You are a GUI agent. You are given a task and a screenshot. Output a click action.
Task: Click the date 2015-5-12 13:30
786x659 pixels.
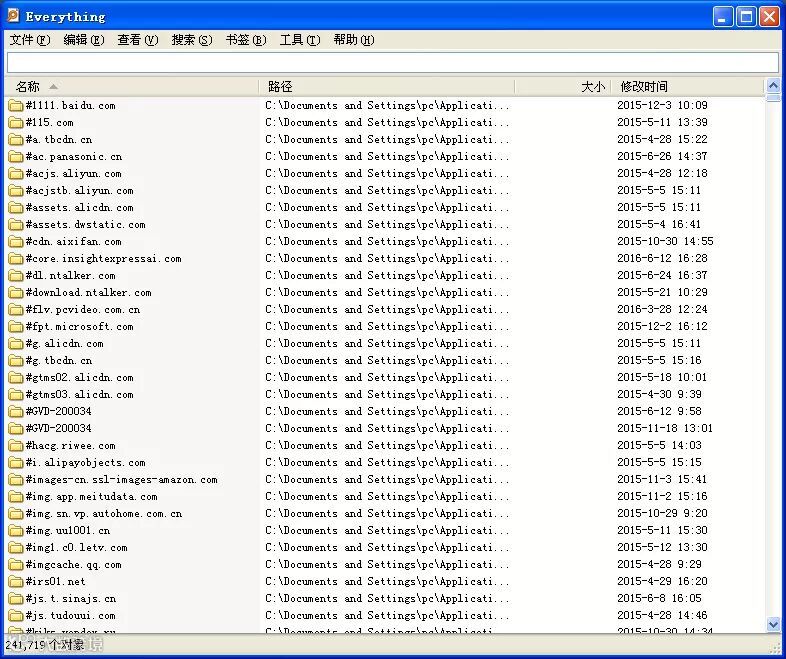coord(662,548)
